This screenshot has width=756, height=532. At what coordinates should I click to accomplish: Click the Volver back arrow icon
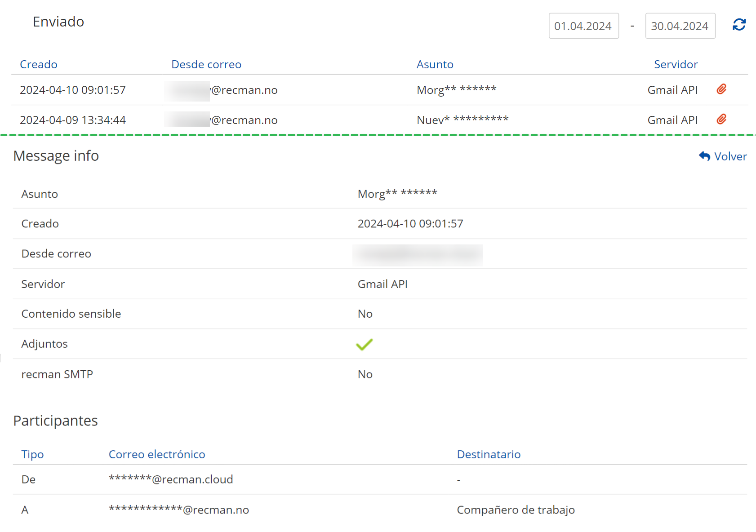tap(704, 156)
